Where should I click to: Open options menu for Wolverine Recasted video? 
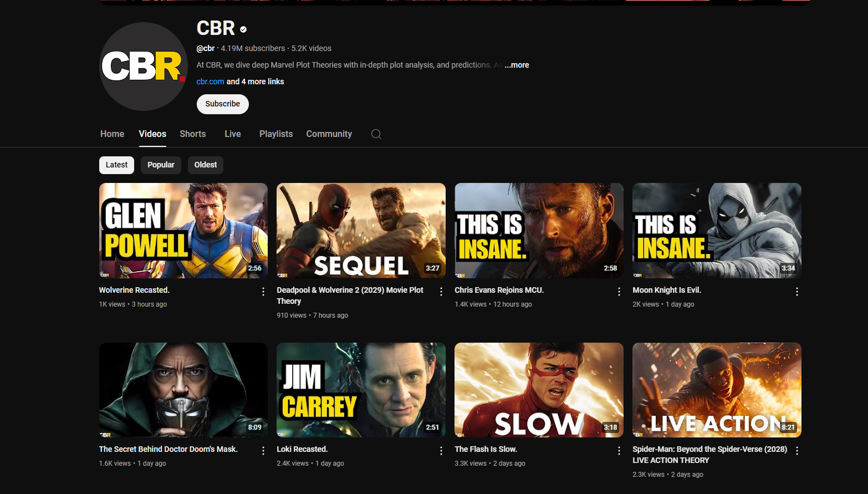pos(263,292)
